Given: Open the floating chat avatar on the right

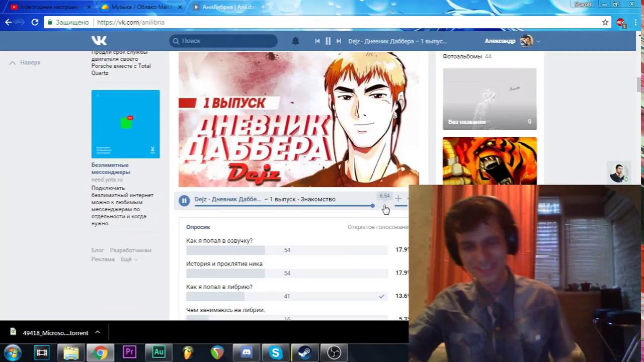Looking at the screenshot, I should click(x=618, y=173).
